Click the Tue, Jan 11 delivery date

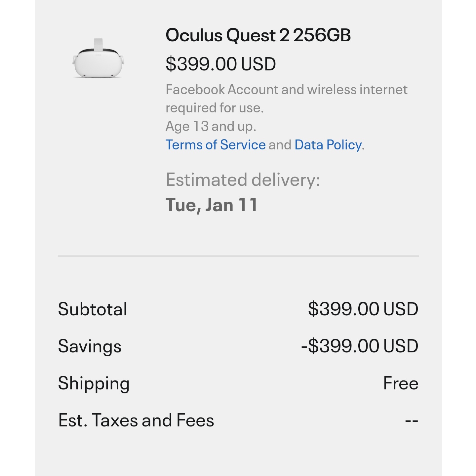pyautogui.click(x=212, y=205)
